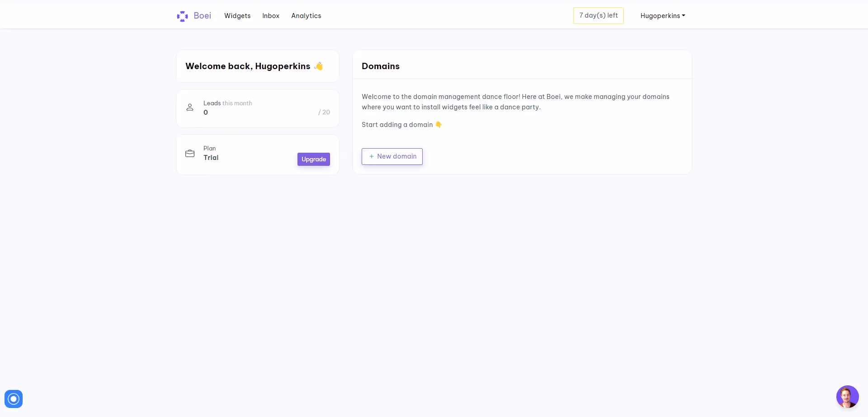Click the Upgrade plan button
The image size is (868, 417).
click(x=314, y=159)
